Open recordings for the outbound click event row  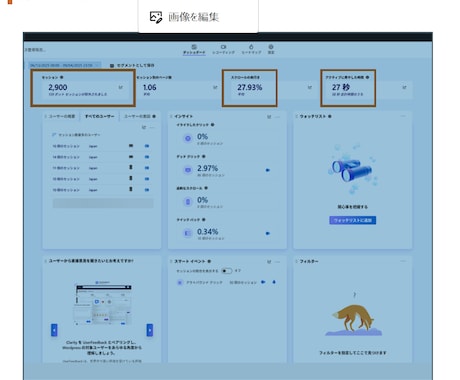[263, 282]
